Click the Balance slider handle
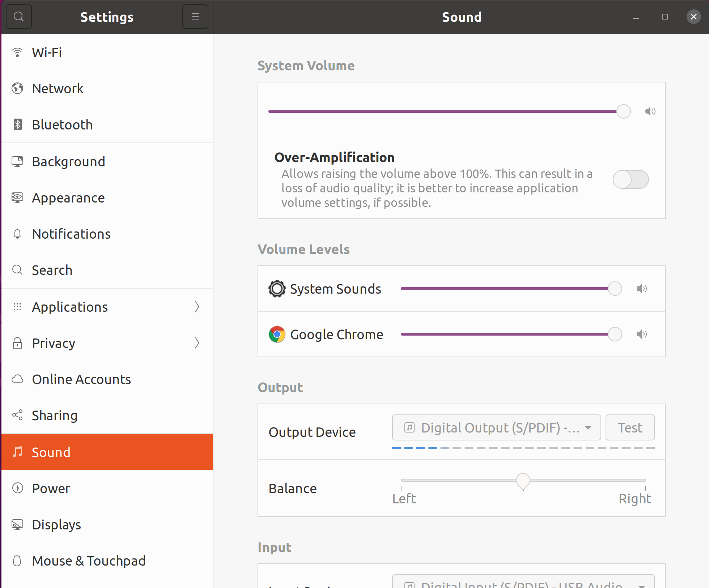Viewport: 709px width, 588px height. [x=523, y=481]
